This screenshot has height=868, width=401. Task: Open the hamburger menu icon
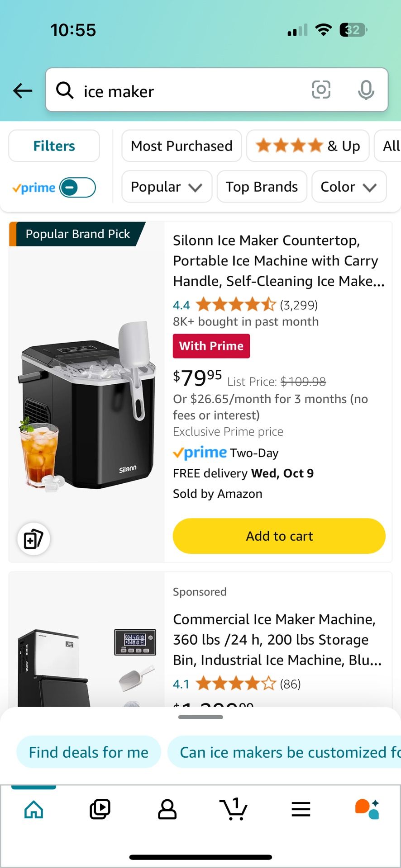301,809
